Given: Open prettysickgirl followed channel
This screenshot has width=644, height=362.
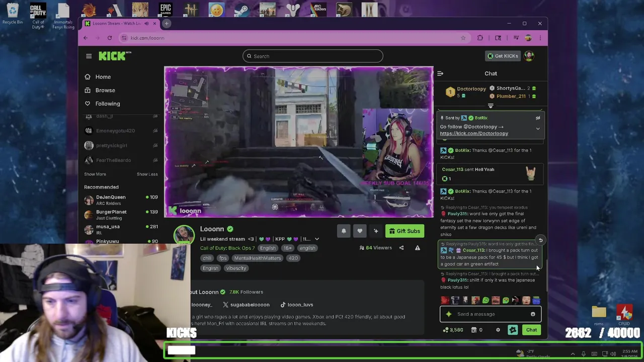Looking at the screenshot, I should [x=121, y=145].
